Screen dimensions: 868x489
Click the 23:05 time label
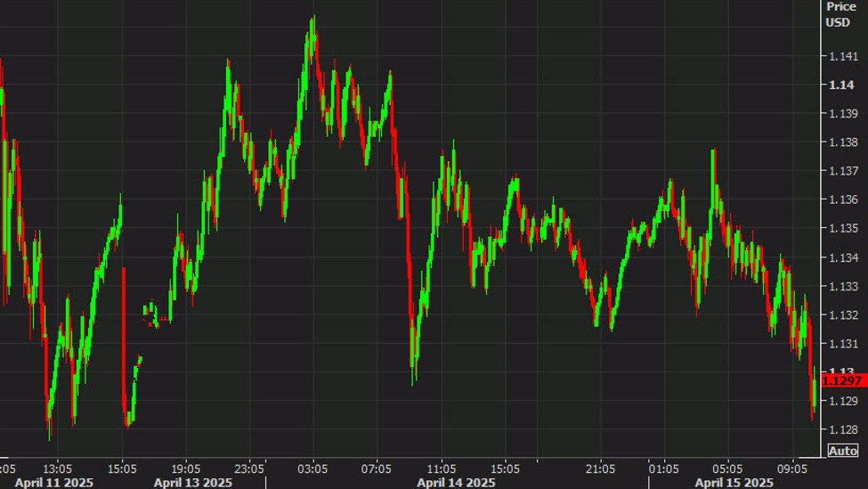[249, 469]
